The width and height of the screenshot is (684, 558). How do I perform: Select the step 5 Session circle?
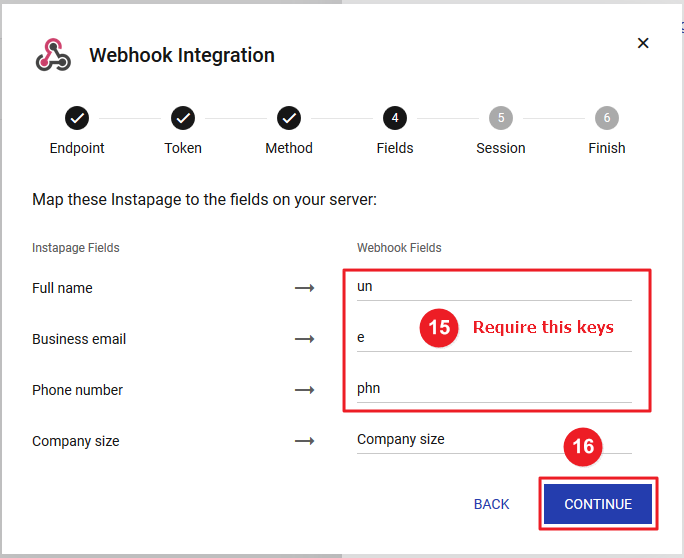tap(501, 118)
